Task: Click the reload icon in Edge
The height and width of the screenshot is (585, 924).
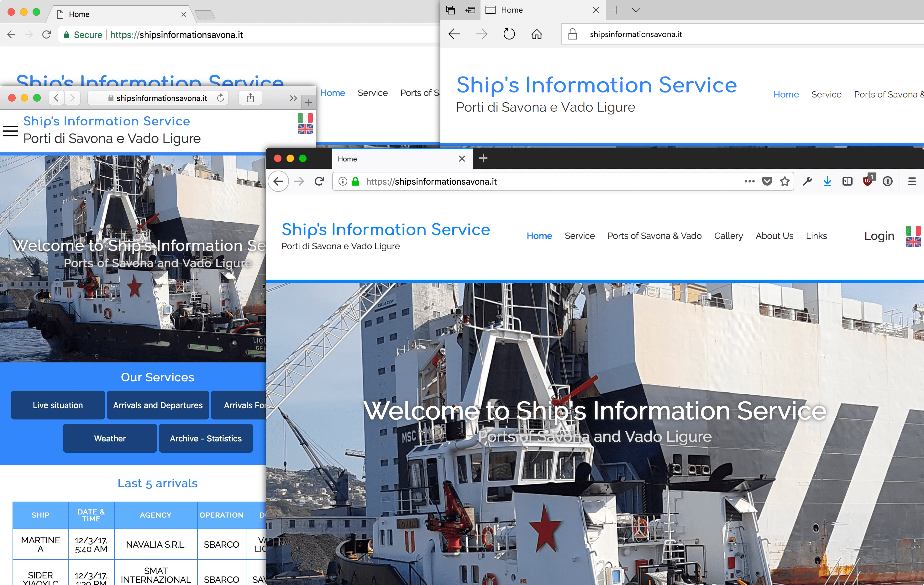Action: pyautogui.click(x=509, y=34)
